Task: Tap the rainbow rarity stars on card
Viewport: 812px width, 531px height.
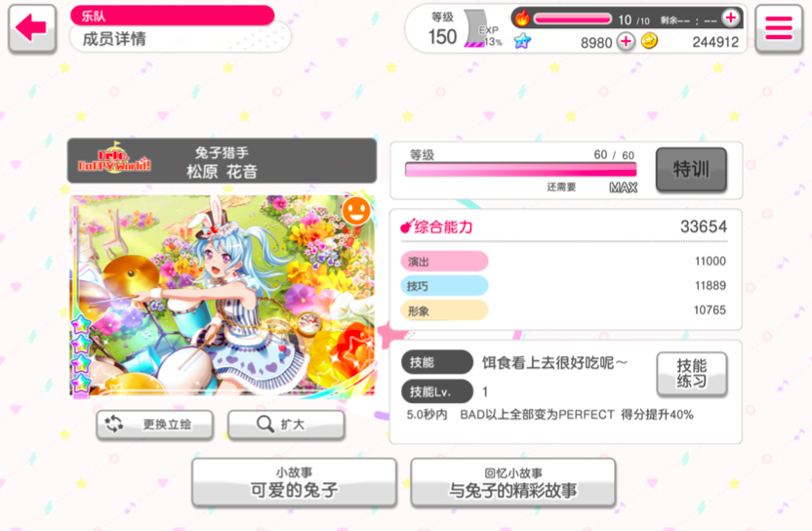Action: pyautogui.click(x=81, y=355)
